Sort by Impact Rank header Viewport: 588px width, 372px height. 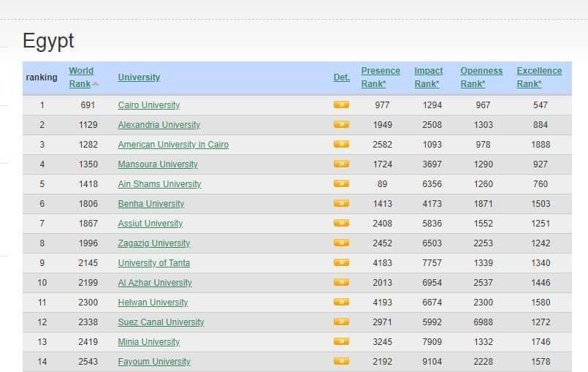pyautogui.click(x=429, y=77)
